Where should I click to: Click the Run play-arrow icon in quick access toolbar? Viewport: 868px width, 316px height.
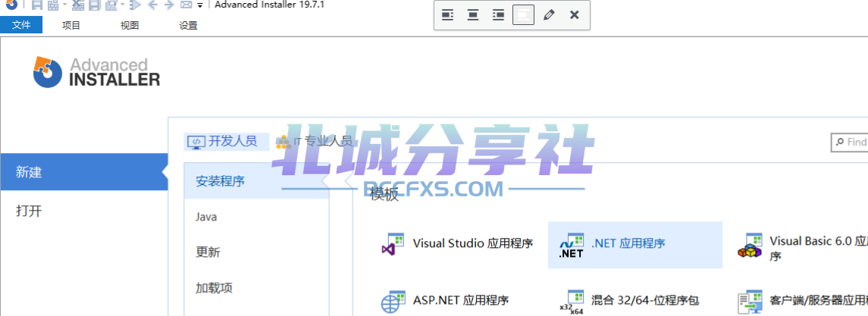(x=134, y=5)
